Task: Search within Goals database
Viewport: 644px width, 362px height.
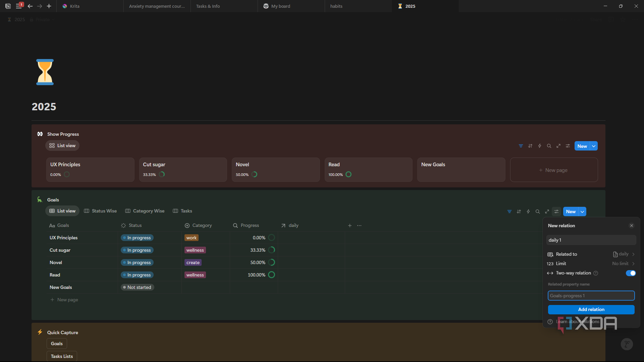Action: 538,211
